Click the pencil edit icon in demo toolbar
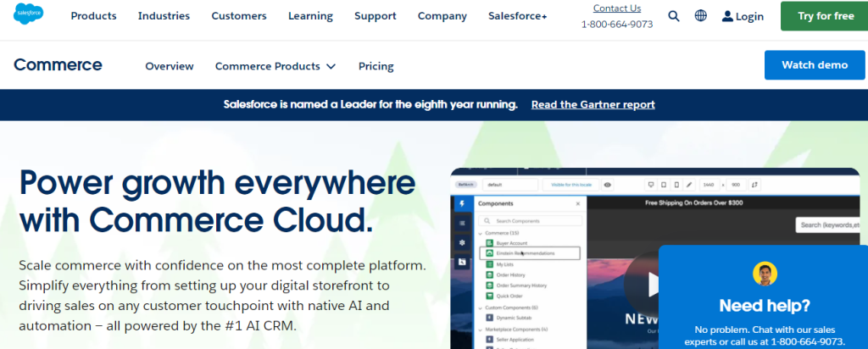This screenshot has height=349, width=868. coord(688,185)
